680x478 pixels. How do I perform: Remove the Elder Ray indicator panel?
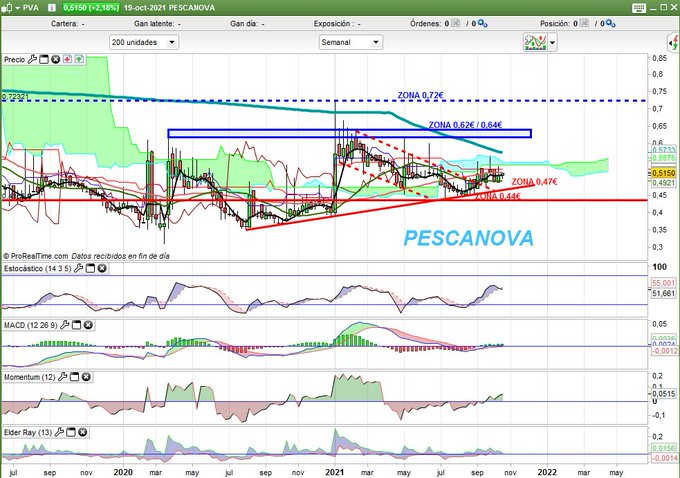[x=82, y=432]
